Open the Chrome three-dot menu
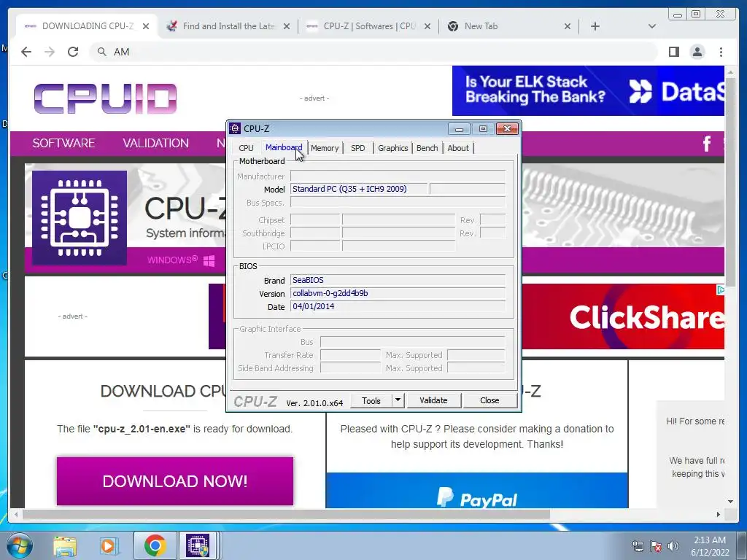 coord(721,52)
